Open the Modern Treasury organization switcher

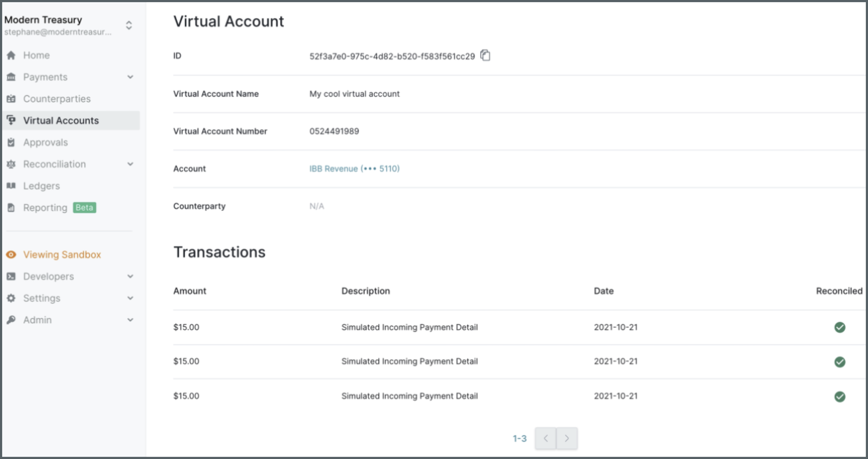129,25
